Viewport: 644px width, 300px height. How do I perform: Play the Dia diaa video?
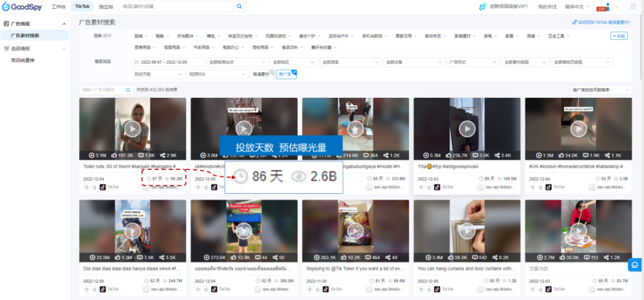133,231
